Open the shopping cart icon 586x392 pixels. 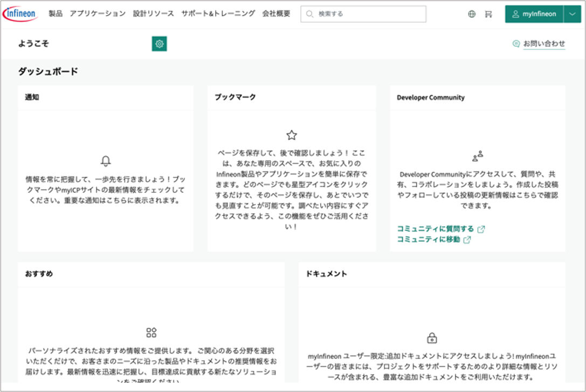(x=488, y=14)
